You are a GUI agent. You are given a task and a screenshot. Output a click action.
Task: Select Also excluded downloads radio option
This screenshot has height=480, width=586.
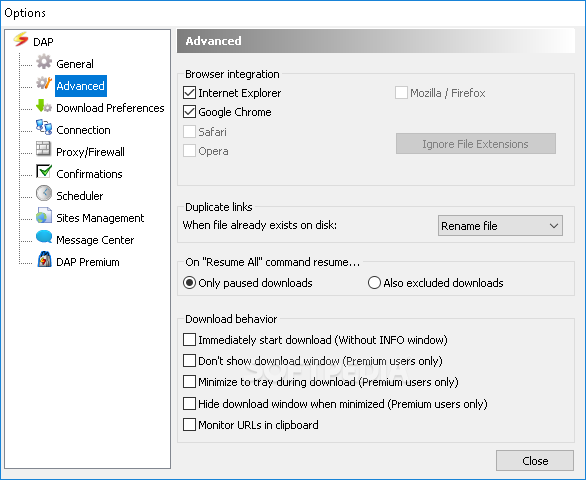[x=374, y=283]
